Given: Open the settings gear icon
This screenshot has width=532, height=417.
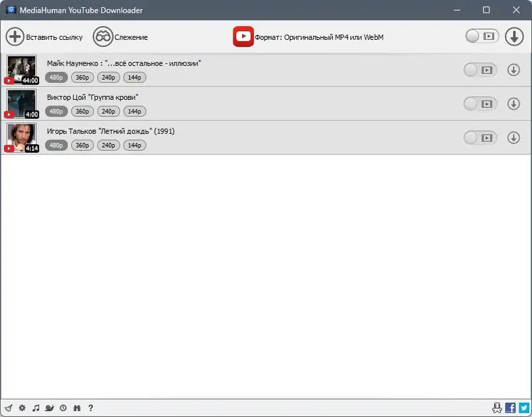Looking at the screenshot, I should click(21, 408).
